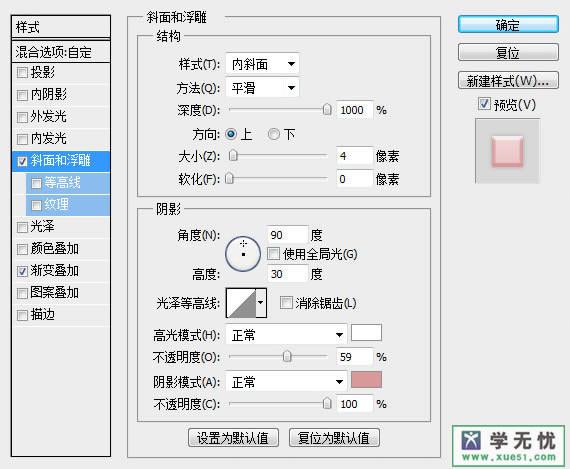Tick the 颜色叠加 color overlay checkbox

[x=22, y=249]
